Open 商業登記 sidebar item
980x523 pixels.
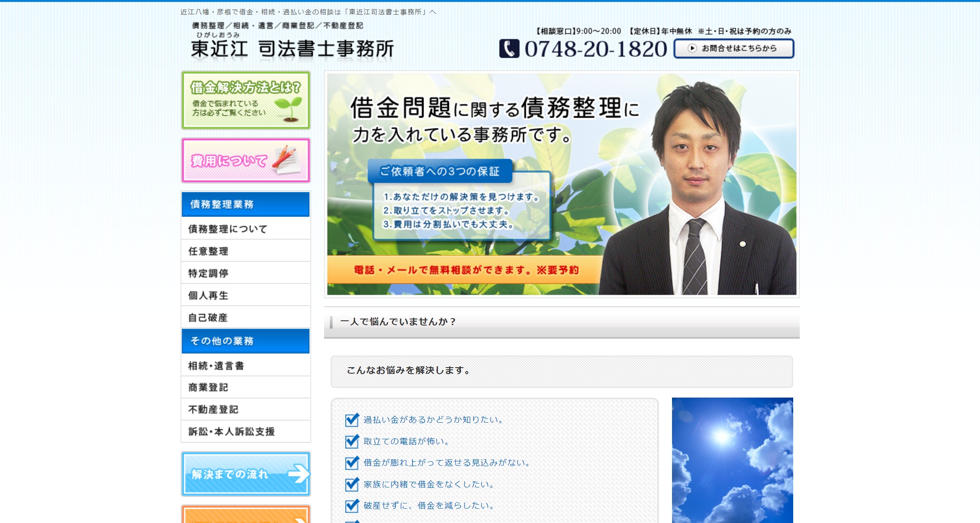point(245,387)
